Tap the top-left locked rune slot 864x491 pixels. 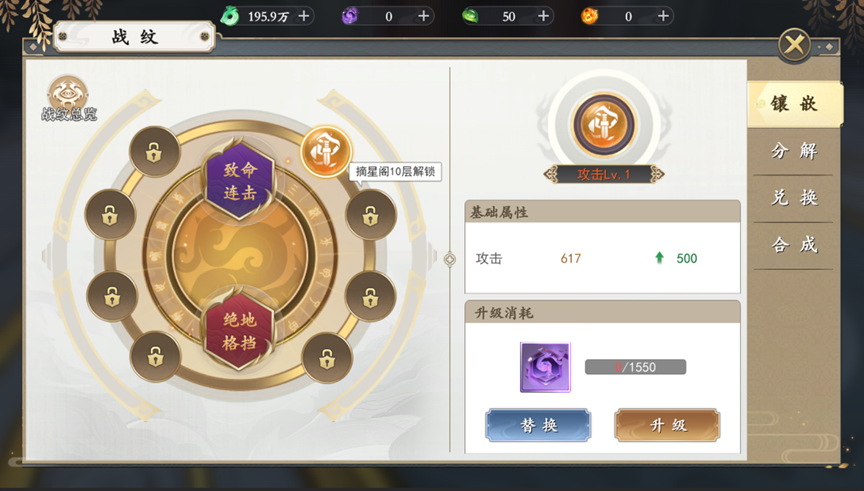(154, 152)
